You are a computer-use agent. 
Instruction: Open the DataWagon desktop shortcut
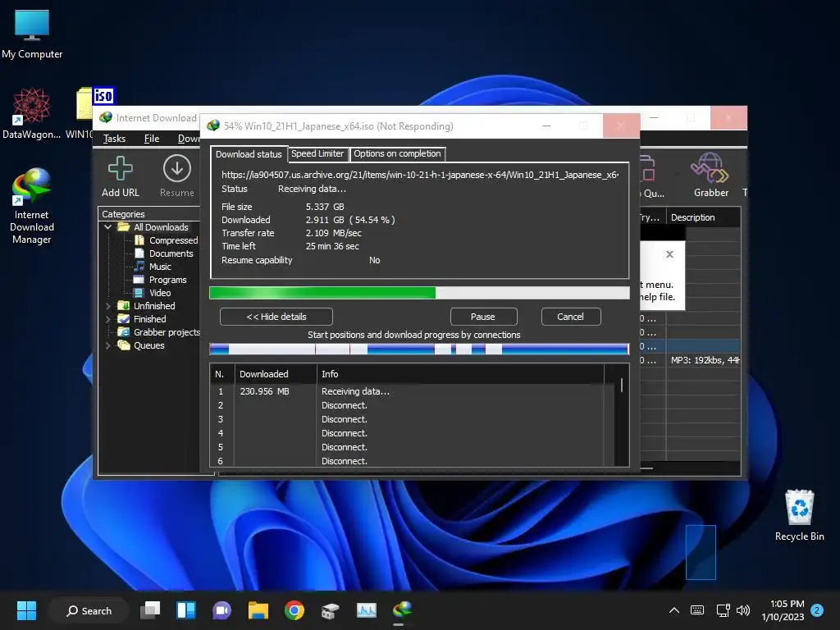(x=32, y=113)
